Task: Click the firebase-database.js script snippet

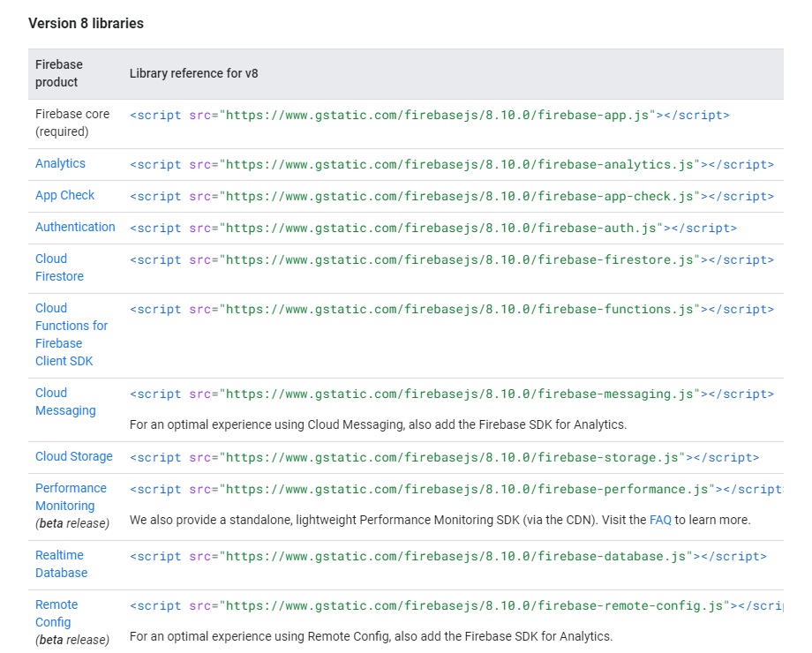Action: [x=448, y=556]
